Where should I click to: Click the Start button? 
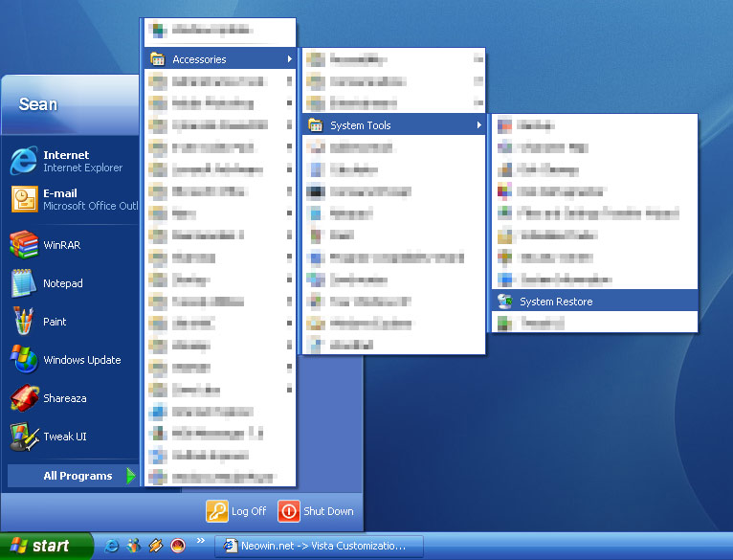(x=45, y=546)
